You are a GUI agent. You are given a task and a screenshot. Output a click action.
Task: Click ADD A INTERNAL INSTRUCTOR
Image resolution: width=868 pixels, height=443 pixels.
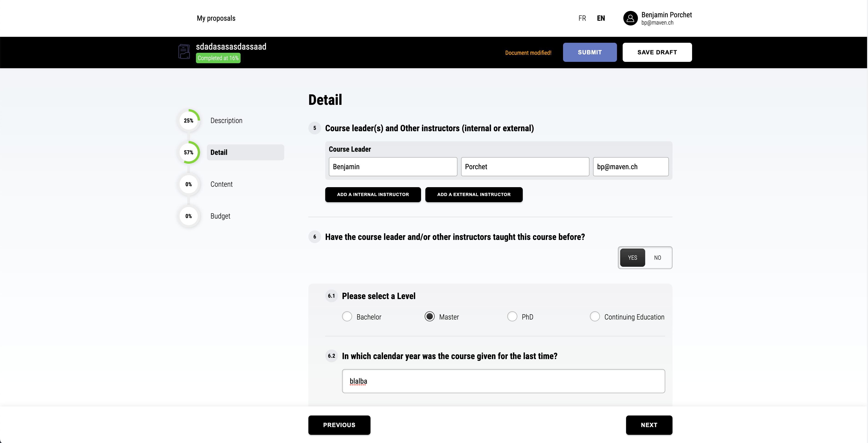[x=373, y=194]
